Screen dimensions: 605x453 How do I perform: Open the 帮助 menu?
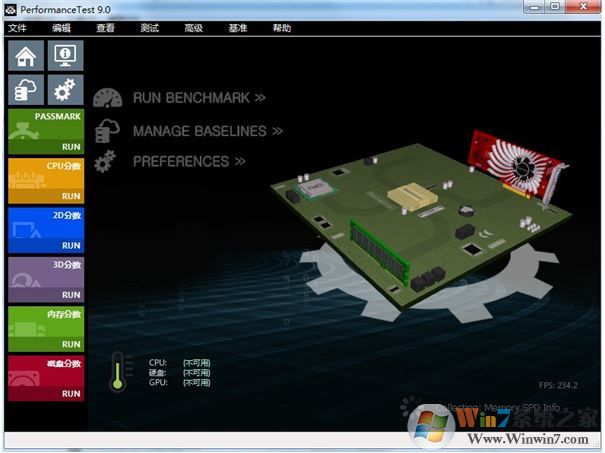(281, 28)
